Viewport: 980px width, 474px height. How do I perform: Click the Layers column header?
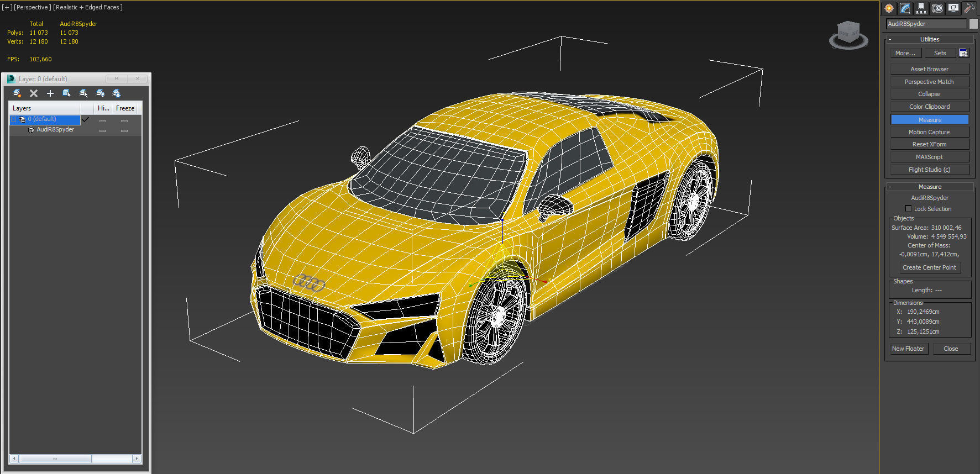point(44,108)
